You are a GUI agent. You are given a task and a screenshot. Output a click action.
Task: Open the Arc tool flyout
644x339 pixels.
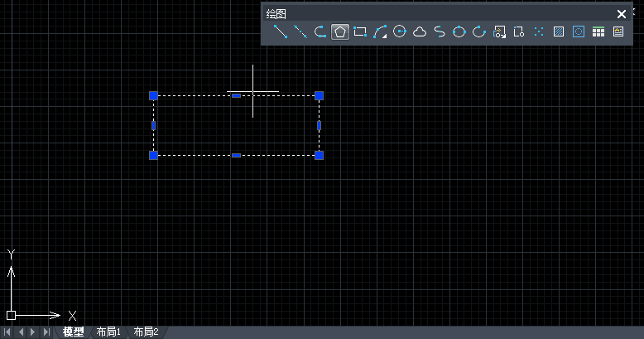pyautogui.click(x=380, y=32)
